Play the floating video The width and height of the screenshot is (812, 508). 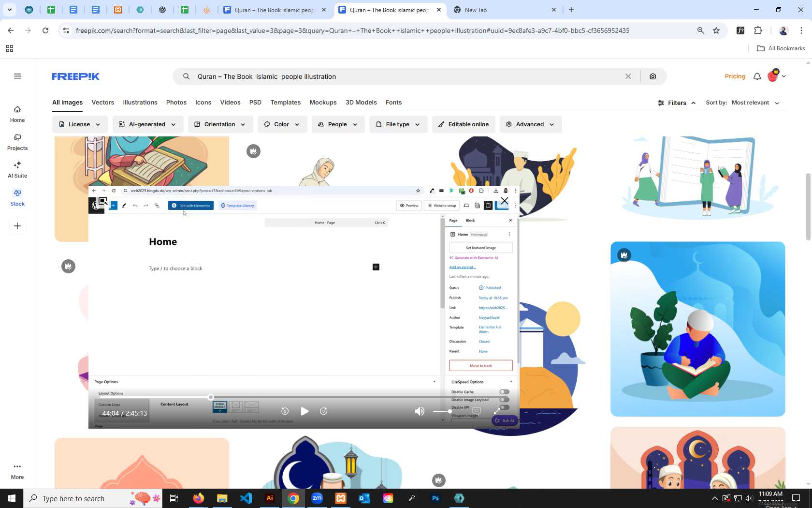(304, 411)
